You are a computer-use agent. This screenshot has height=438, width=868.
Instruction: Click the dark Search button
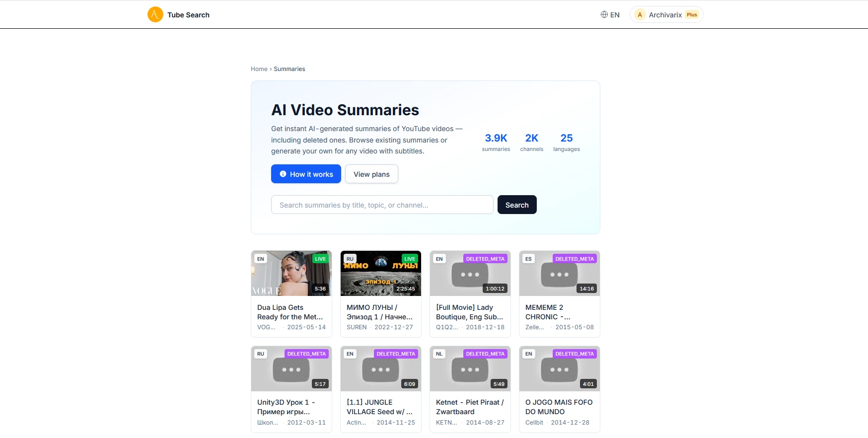pos(516,205)
